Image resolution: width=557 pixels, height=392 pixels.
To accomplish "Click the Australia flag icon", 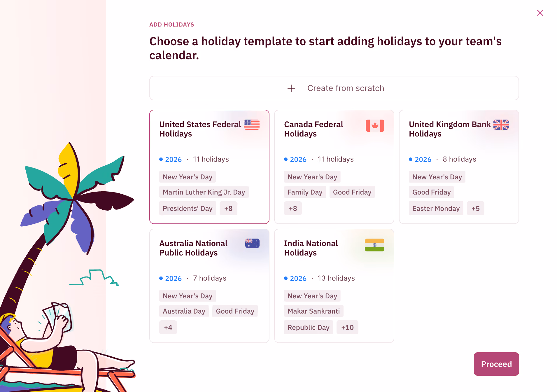I will click(x=252, y=243).
